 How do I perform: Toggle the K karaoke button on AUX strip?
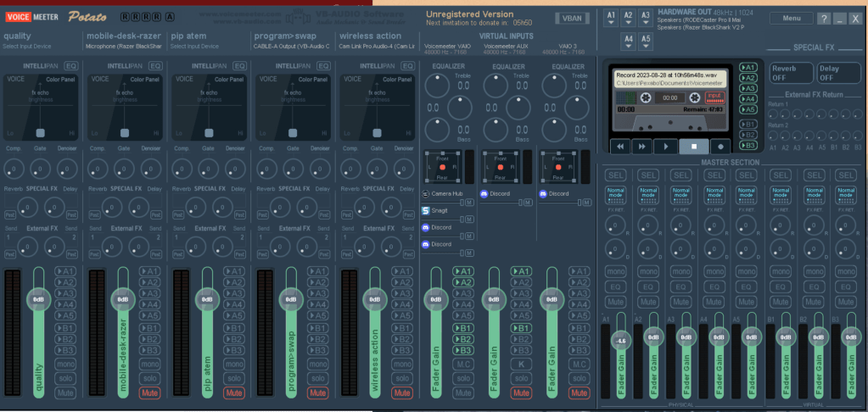[x=521, y=365]
